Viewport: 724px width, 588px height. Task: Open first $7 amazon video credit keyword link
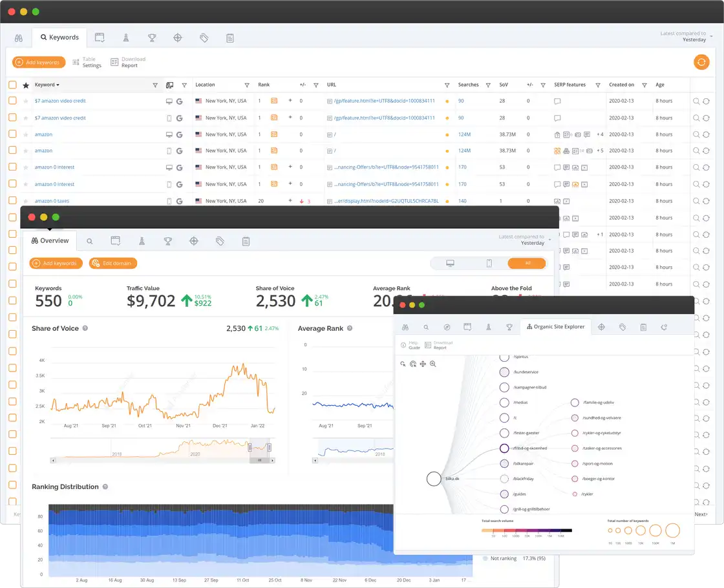coord(60,101)
